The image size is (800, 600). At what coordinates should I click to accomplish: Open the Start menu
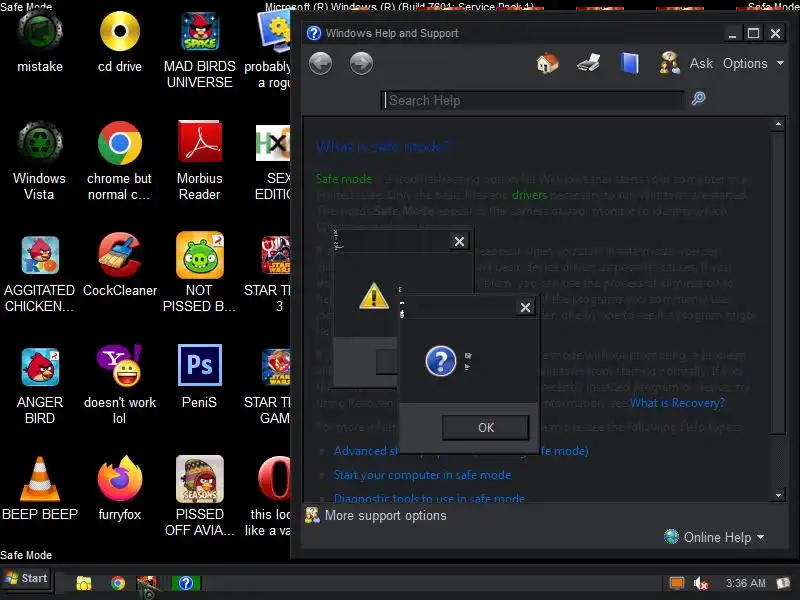27,578
